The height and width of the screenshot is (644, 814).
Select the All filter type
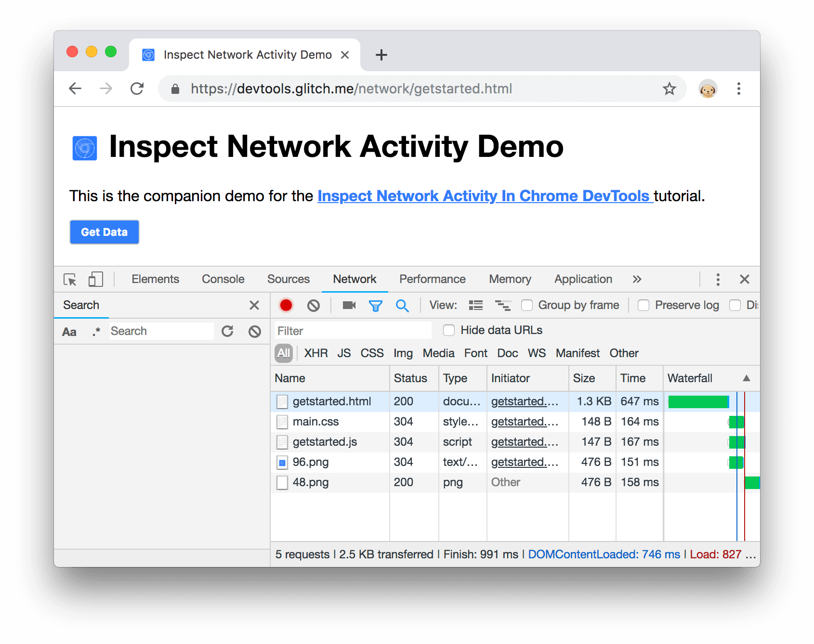284,353
